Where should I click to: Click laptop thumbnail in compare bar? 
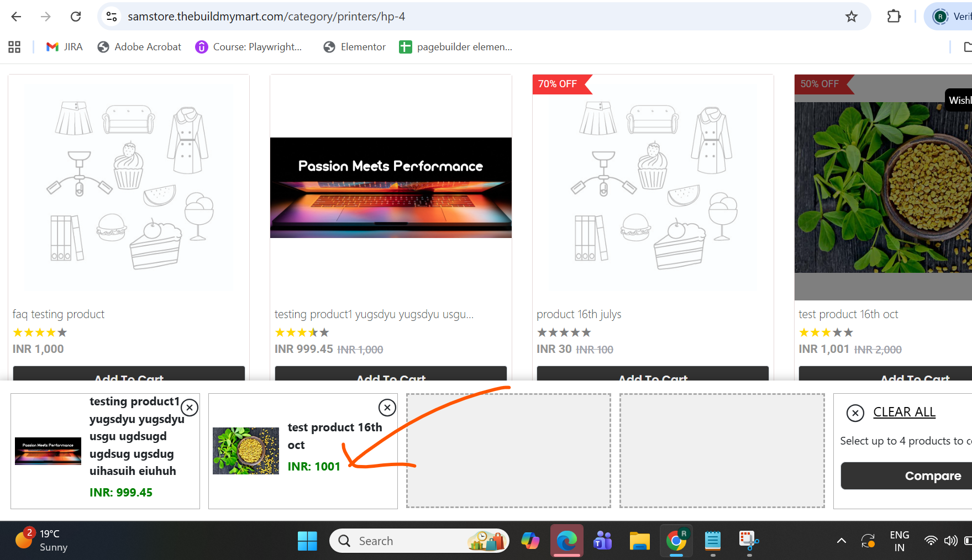pyautogui.click(x=48, y=451)
